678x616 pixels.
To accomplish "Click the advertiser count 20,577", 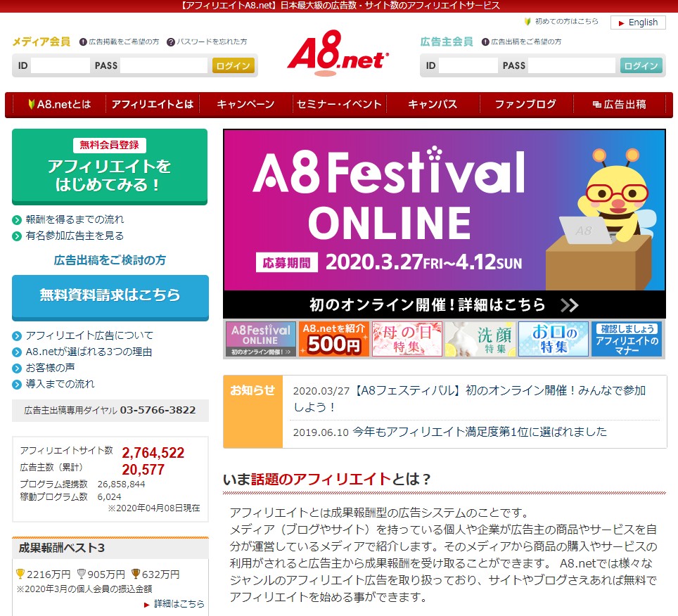I will [x=143, y=470].
